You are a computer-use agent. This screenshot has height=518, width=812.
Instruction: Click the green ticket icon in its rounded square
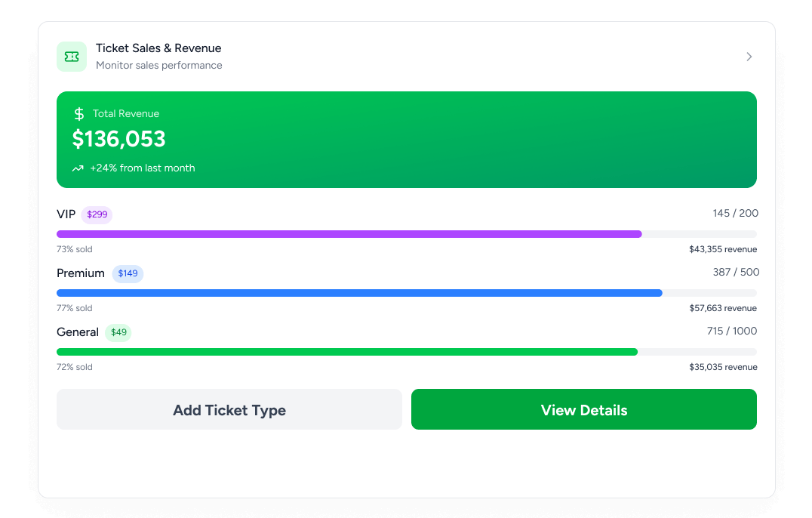point(72,56)
